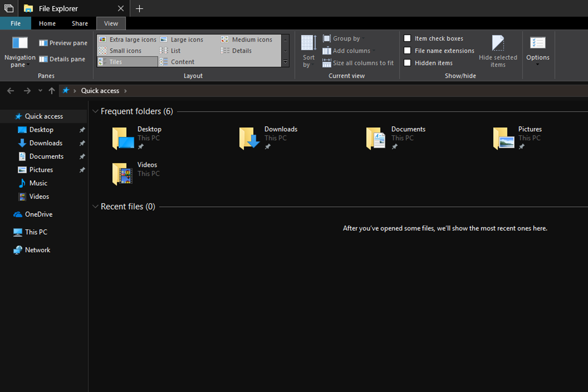The height and width of the screenshot is (392, 588).
Task: Enable File name extensions checkbox
Action: [408, 51]
